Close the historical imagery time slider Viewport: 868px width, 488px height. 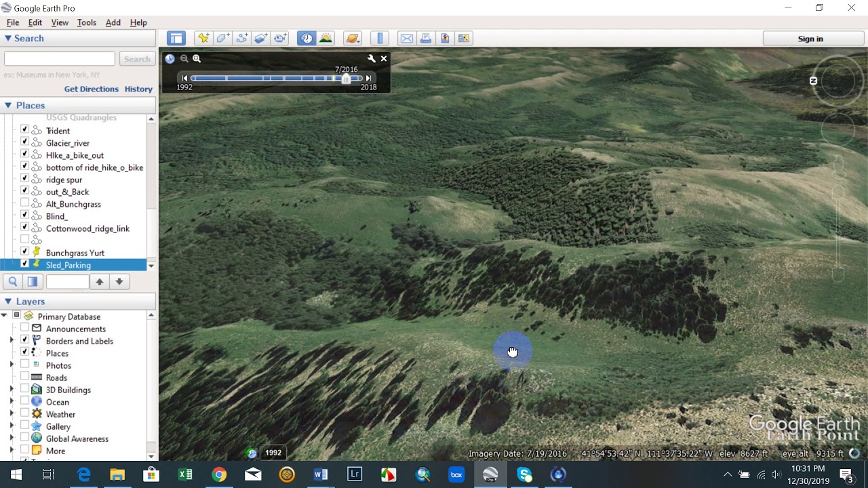pyautogui.click(x=384, y=59)
